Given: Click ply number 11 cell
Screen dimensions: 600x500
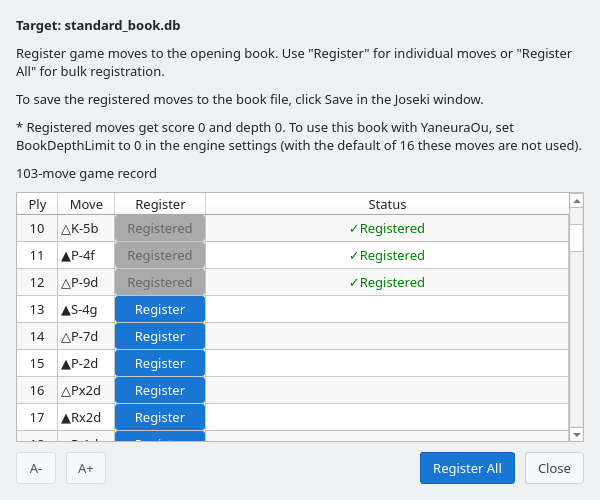Looking at the screenshot, I should coord(37,255).
